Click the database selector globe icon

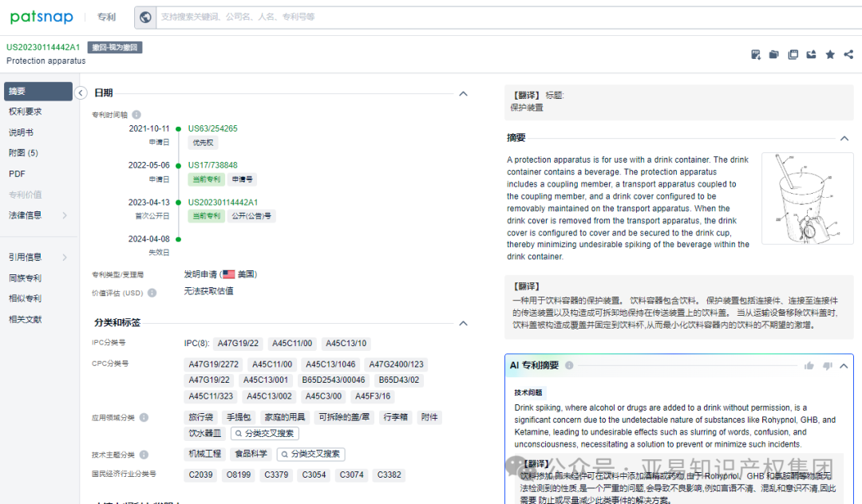(145, 17)
